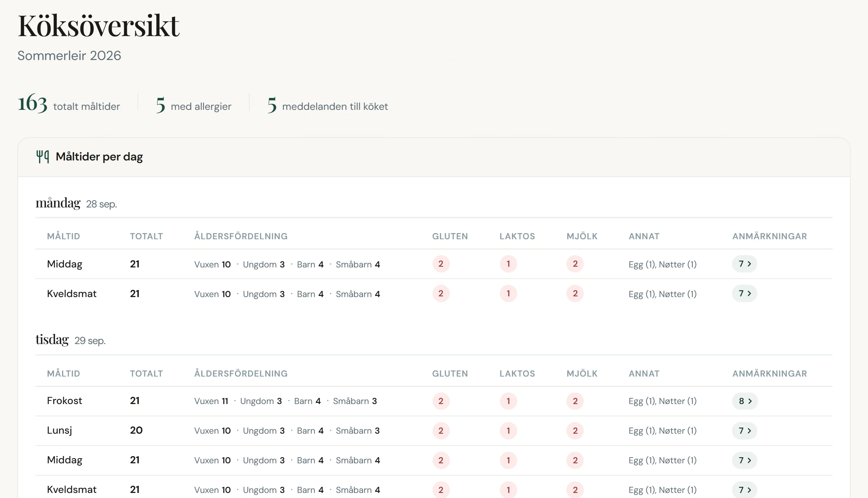Click the 5 meddelanden till köket statistic
Screen dimensions: 868x498
[328, 105]
